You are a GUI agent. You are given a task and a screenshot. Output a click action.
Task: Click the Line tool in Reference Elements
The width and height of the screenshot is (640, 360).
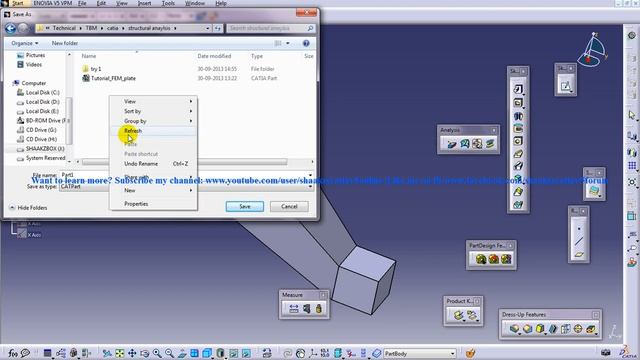point(579,241)
